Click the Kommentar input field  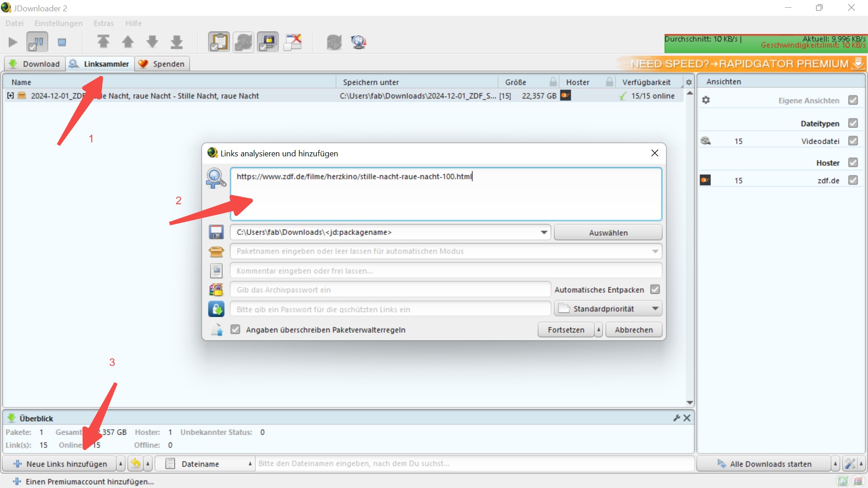pos(446,271)
